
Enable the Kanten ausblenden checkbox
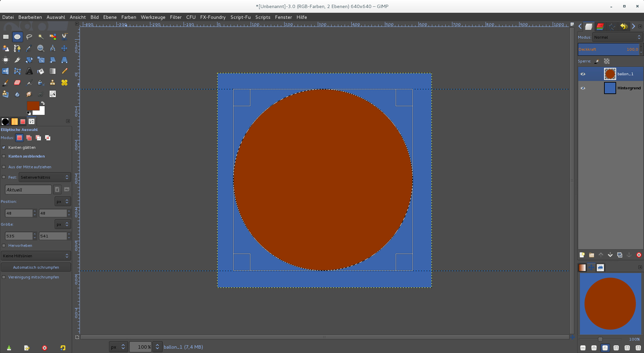tap(4, 156)
